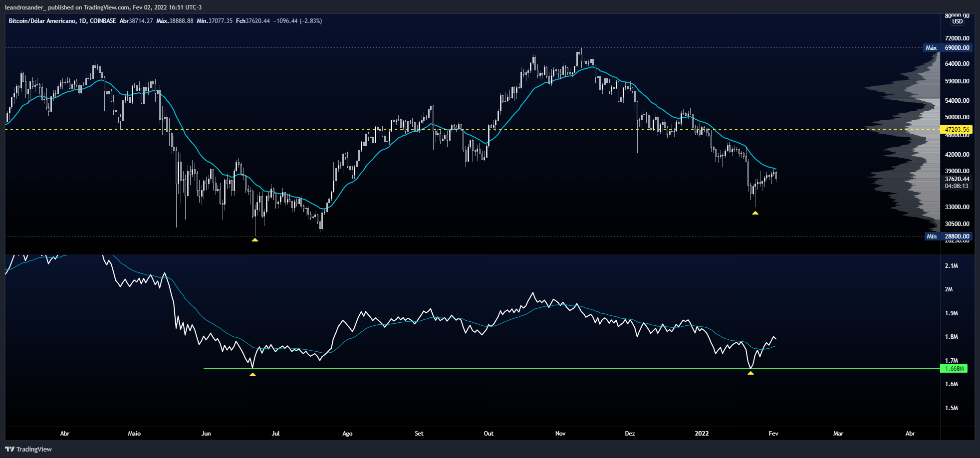Click the USD currency label on price axis
Screen dimensions: 980x458
957,21
